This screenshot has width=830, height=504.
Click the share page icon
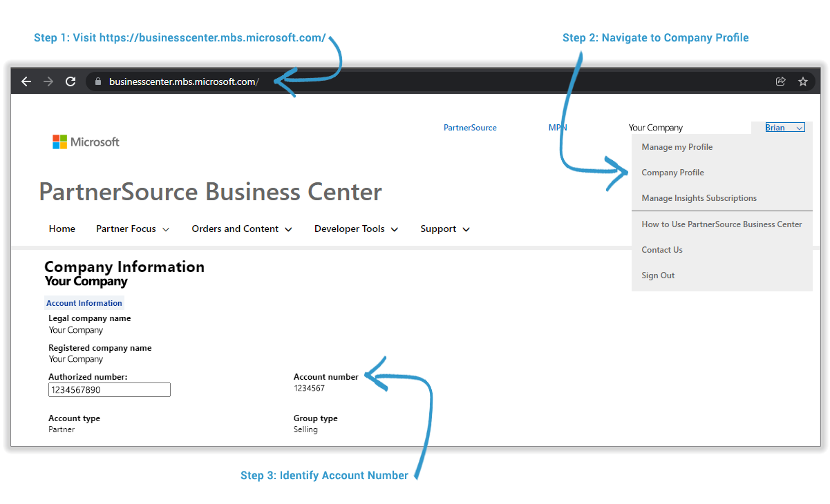pos(780,81)
